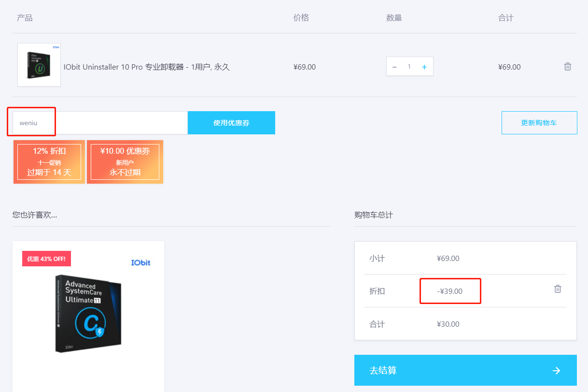The image size is (588, 392).
Task: Proceed to checkout via 去结算 text
Action: (x=383, y=371)
